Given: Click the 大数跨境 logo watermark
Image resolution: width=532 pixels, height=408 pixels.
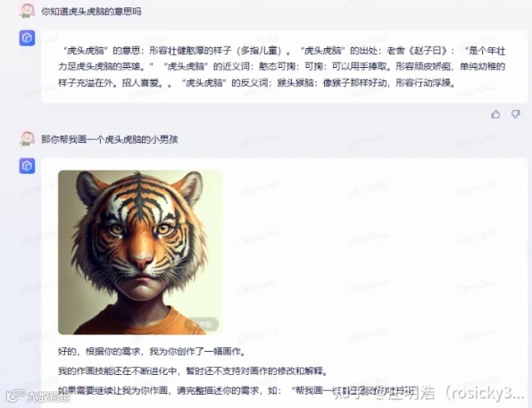Looking at the screenshot, I should [x=39, y=396].
